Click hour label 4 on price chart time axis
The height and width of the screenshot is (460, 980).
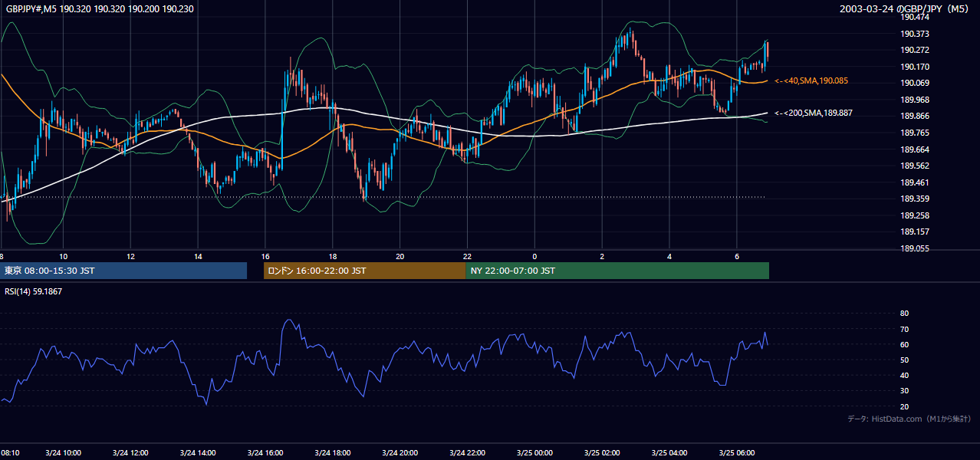(x=669, y=256)
